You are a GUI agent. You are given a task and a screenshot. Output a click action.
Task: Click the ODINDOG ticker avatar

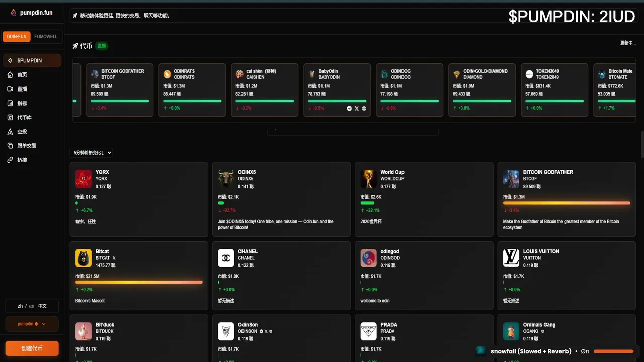[x=385, y=74]
